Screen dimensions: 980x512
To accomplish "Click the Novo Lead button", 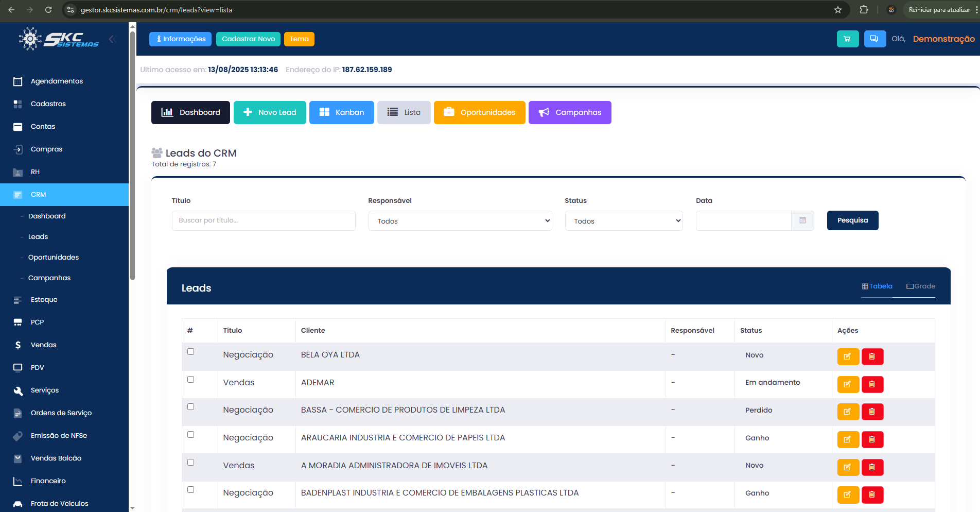I will point(270,112).
